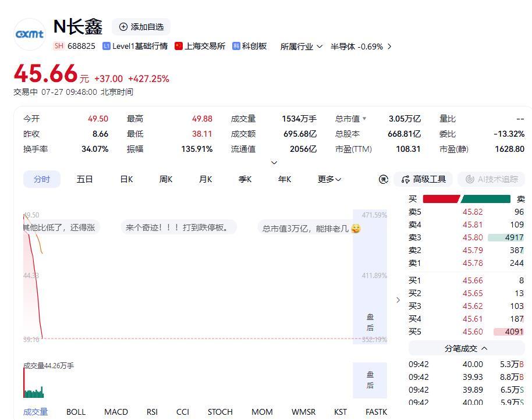Click the 买2 price 45.65
The width and height of the screenshot is (532, 420).
pyautogui.click(x=472, y=293)
